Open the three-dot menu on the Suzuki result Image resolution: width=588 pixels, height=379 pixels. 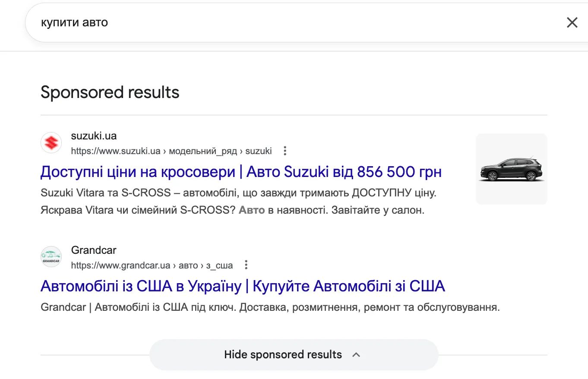tap(285, 151)
